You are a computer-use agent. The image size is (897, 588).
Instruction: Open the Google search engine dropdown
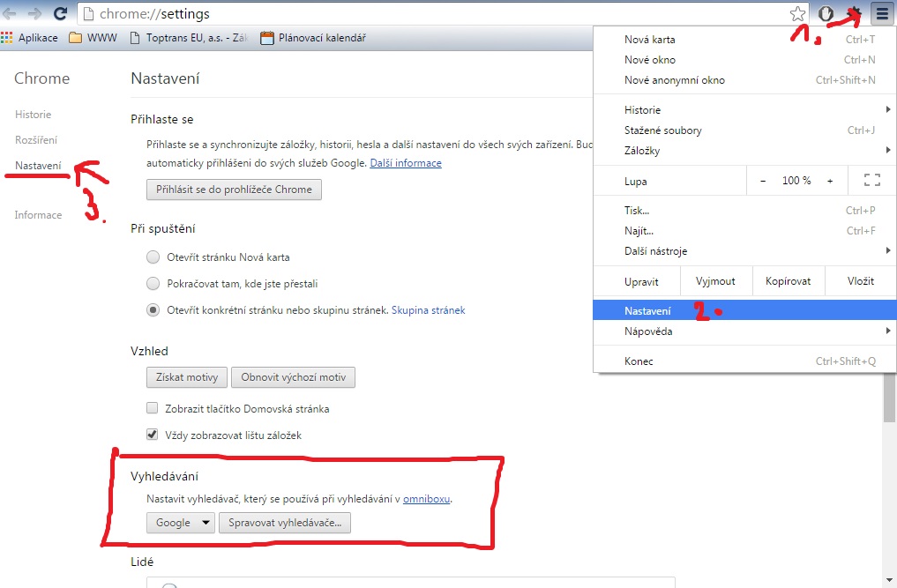point(182,523)
